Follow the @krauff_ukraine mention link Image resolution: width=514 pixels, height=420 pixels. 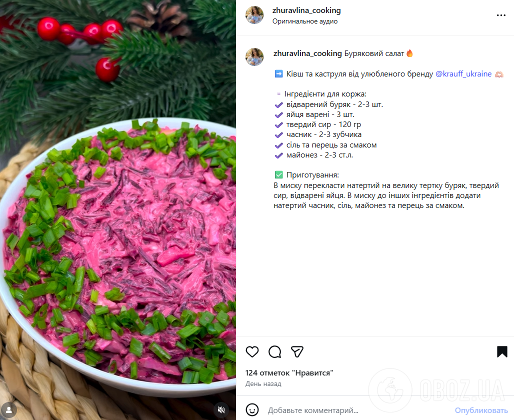[x=463, y=74]
